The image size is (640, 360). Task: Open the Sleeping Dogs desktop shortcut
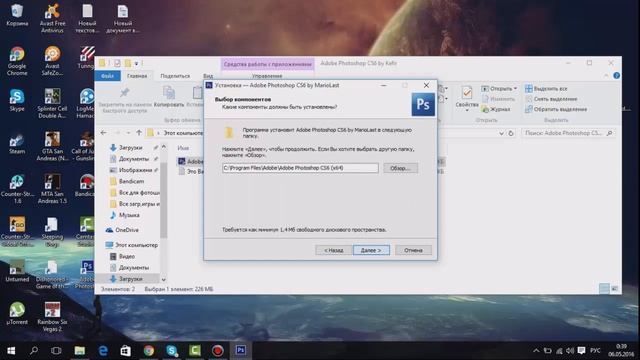[x=52, y=232]
